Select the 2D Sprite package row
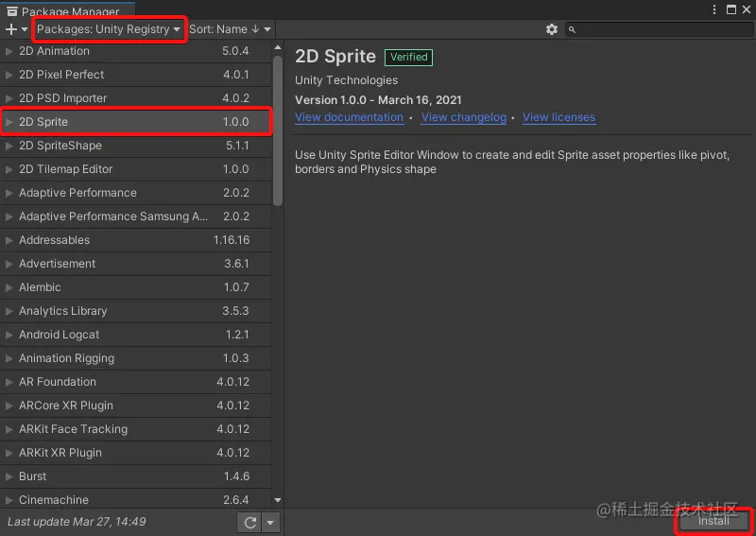This screenshot has width=756, height=536. tap(136, 122)
